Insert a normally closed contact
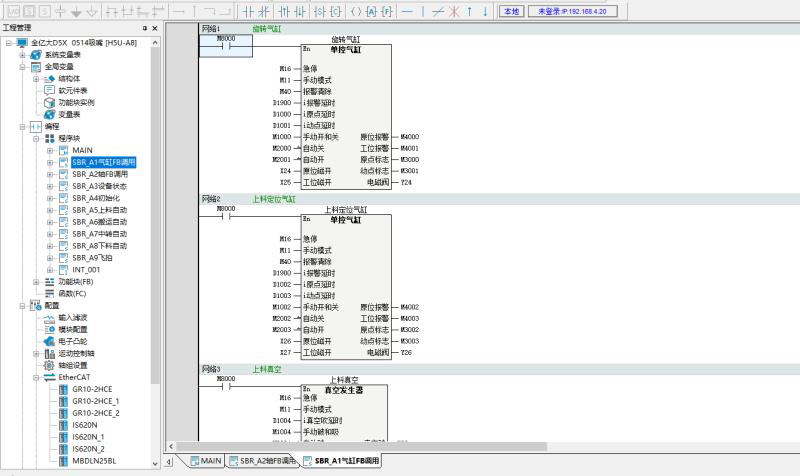This screenshot has height=476, width=800. pyautogui.click(x=263, y=11)
